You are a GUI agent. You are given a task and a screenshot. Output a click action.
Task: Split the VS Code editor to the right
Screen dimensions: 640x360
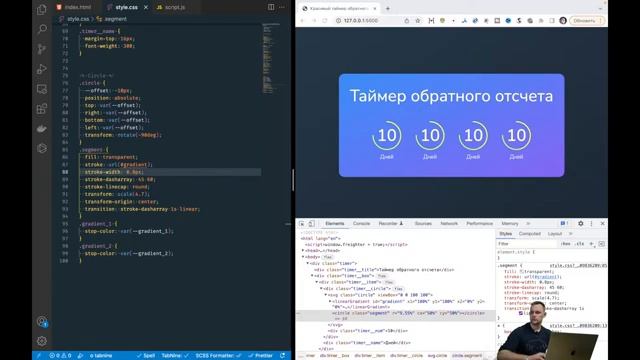[271, 7]
